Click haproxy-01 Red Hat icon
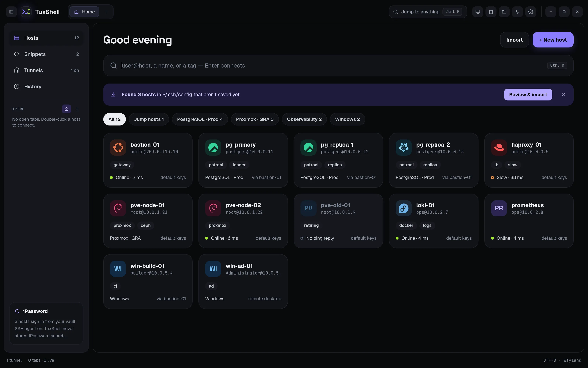Viewport: 588px width, 368px height. [499, 148]
